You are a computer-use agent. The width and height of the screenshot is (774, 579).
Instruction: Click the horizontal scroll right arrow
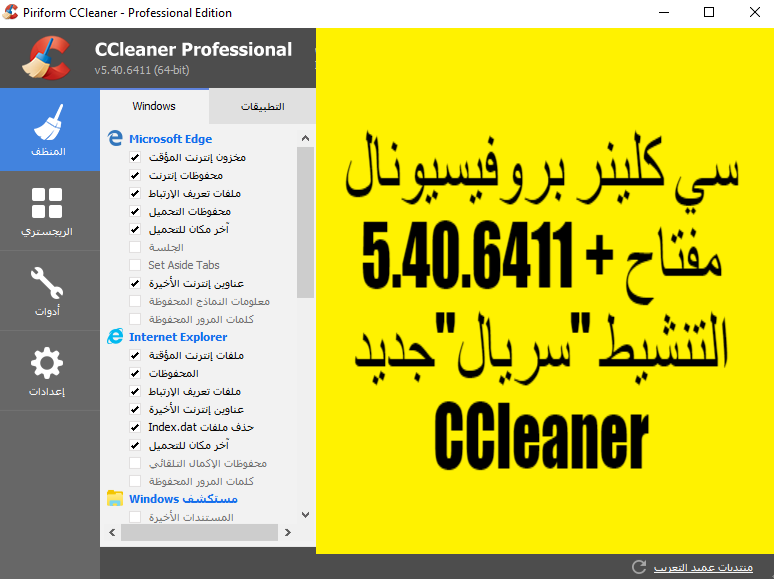(x=288, y=533)
